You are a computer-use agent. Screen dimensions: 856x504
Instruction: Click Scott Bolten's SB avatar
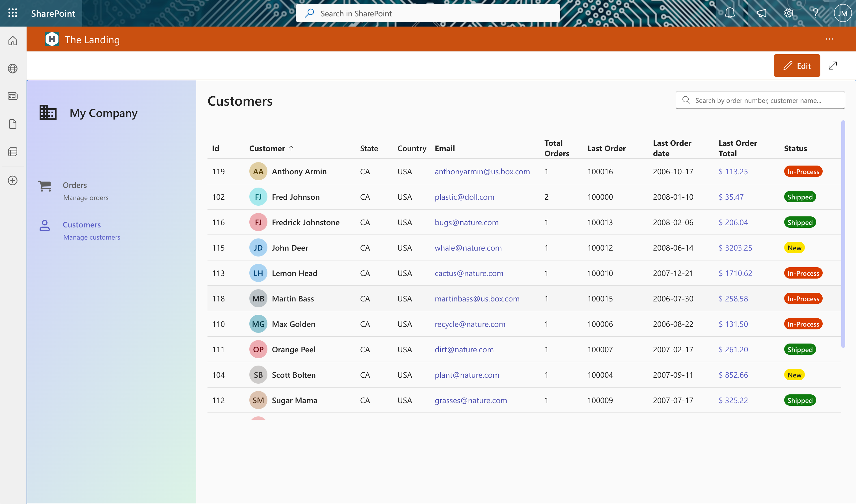tap(258, 375)
